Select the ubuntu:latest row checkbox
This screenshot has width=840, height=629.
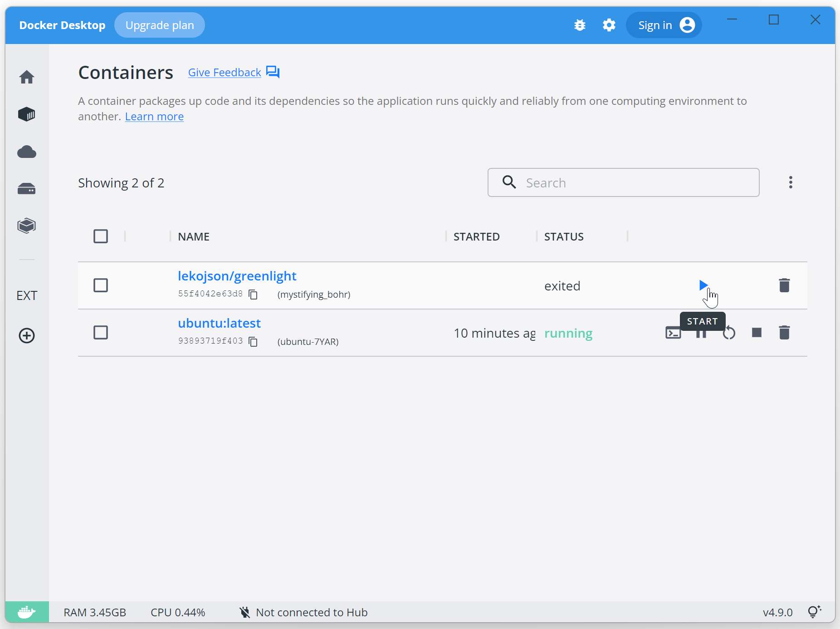pyautogui.click(x=101, y=333)
